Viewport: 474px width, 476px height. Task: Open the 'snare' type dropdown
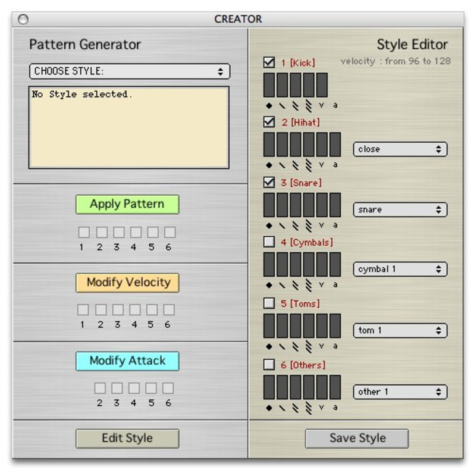(x=400, y=209)
